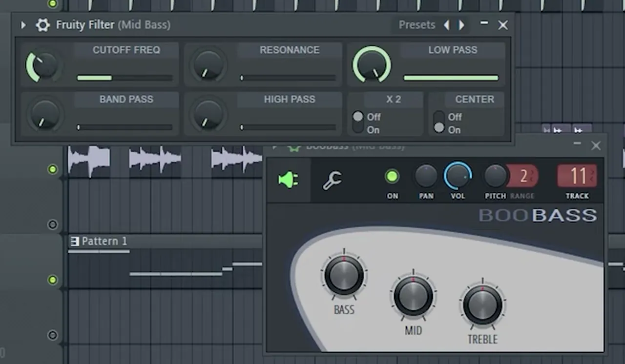Select the next preset arrow
Image resolution: width=625 pixels, height=364 pixels.
[461, 25]
